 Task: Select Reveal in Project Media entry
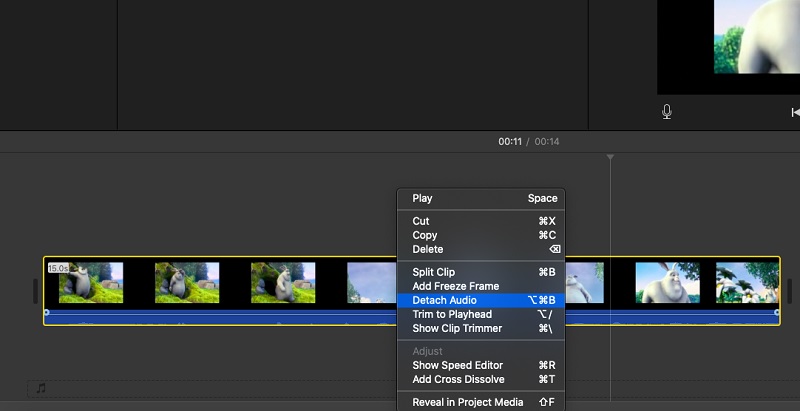(481, 402)
